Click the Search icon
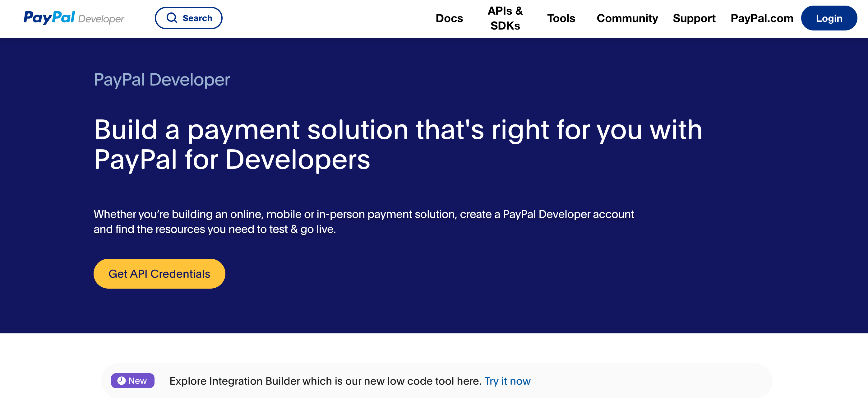The width and height of the screenshot is (868, 413). [173, 18]
